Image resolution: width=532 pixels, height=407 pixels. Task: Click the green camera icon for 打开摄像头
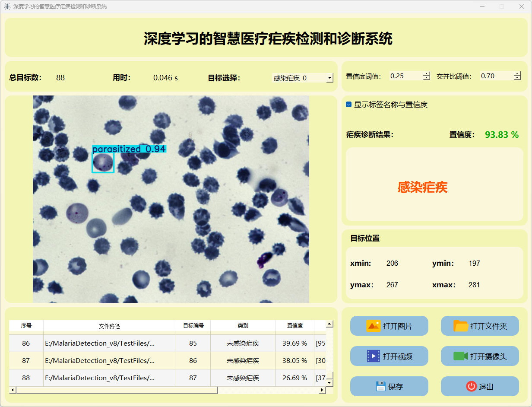[461, 356]
